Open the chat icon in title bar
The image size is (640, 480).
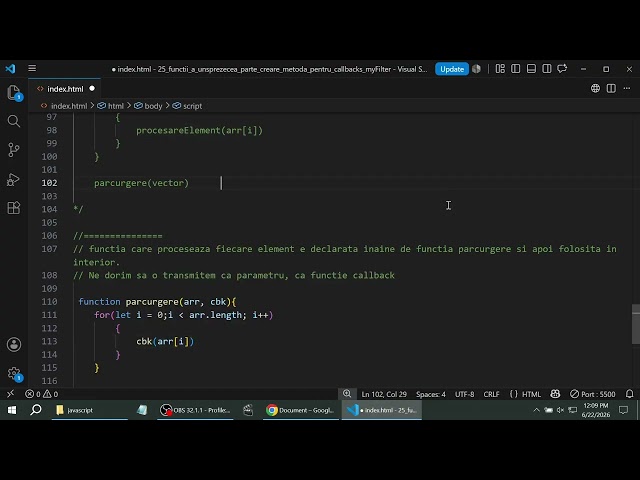pyautogui.click(x=562, y=69)
